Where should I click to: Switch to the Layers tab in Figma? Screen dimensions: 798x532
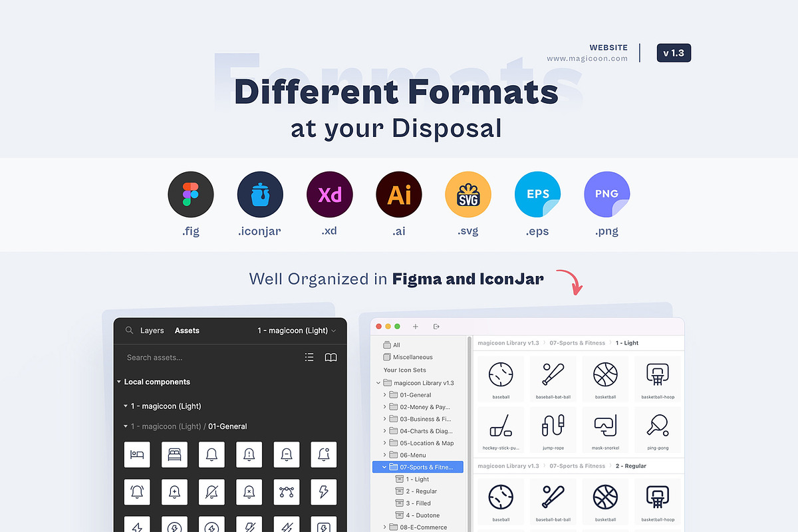[152, 331]
